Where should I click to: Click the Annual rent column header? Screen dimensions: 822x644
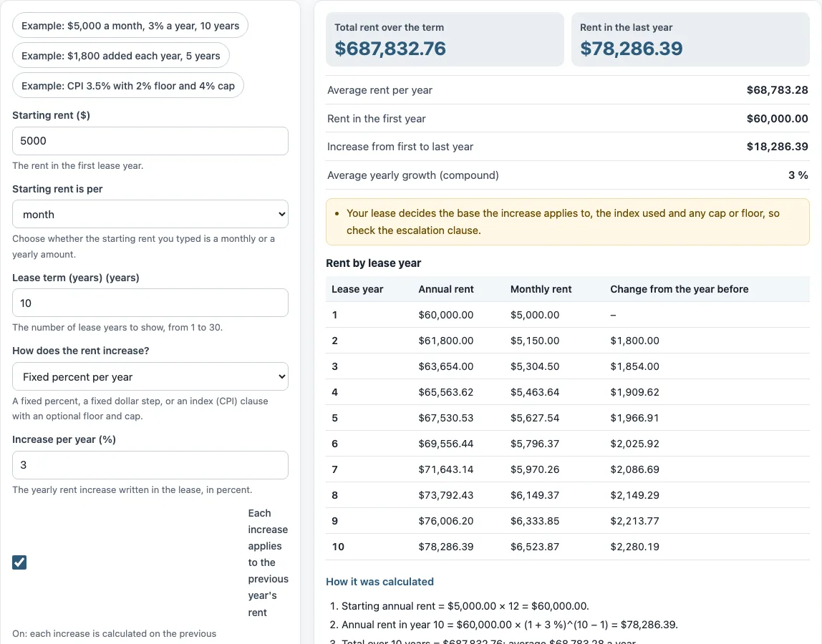(x=446, y=289)
